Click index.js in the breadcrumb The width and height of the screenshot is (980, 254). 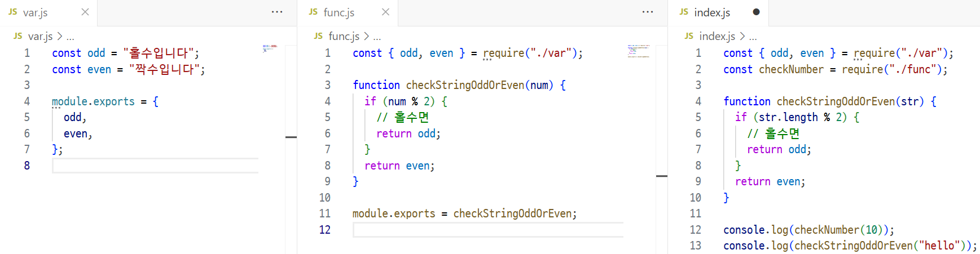click(x=717, y=37)
